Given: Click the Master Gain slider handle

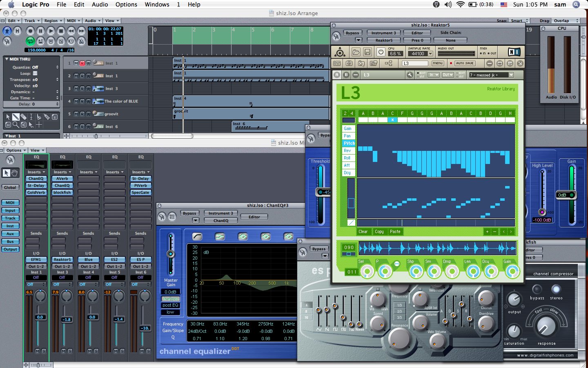Looking at the screenshot, I should pos(171,254).
